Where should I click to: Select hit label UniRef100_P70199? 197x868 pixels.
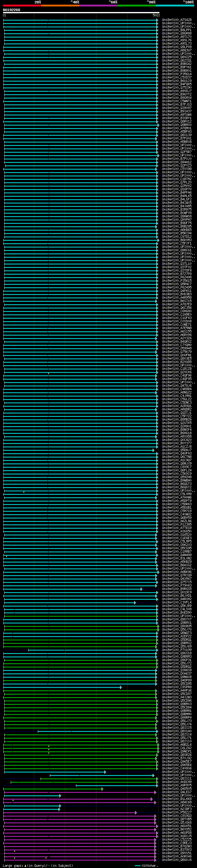click(177, 650)
